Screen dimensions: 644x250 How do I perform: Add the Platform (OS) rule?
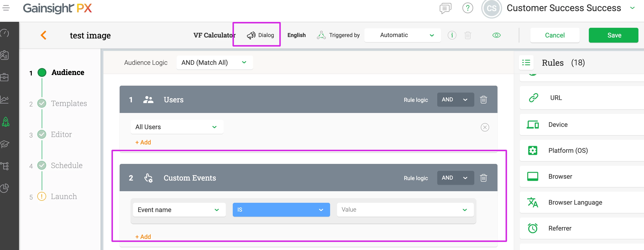point(582,151)
